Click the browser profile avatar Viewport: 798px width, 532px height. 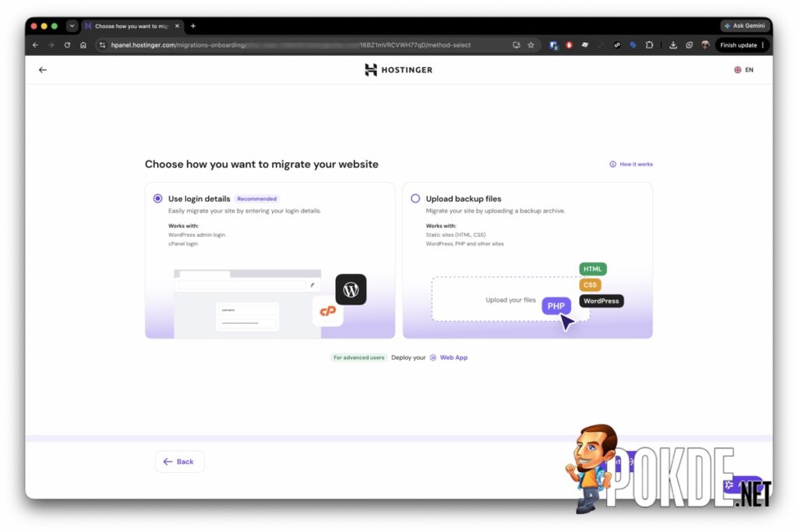[x=704, y=45]
